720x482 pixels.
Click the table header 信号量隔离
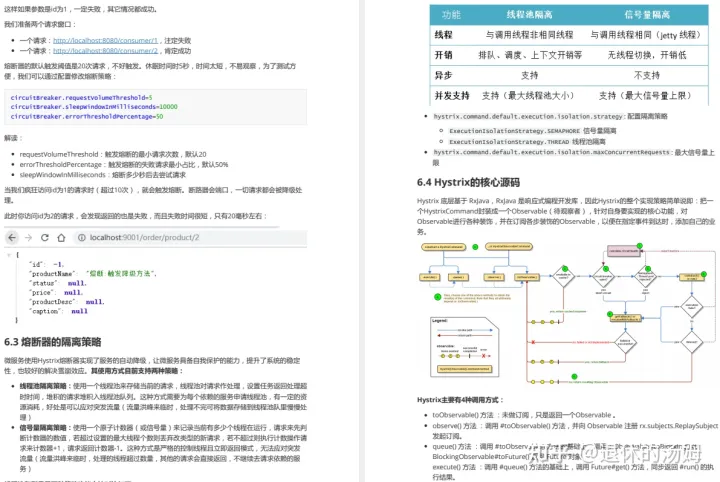(647, 15)
